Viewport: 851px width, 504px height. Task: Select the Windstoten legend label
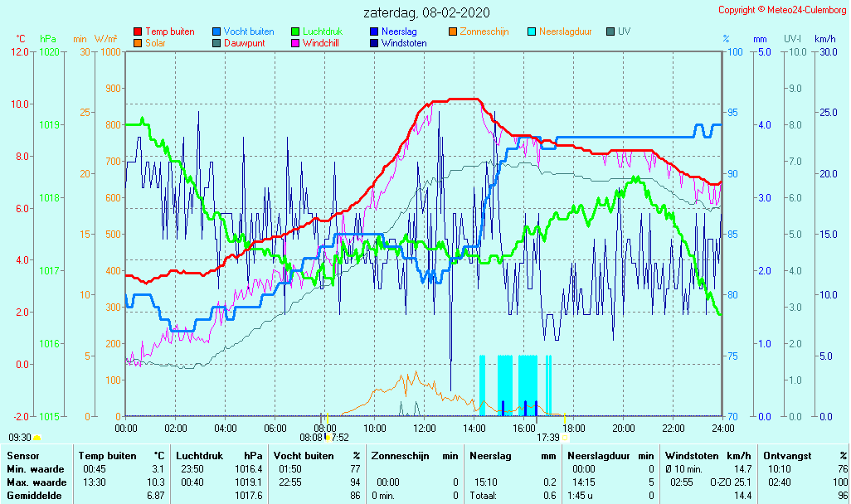tap(404, 43)
